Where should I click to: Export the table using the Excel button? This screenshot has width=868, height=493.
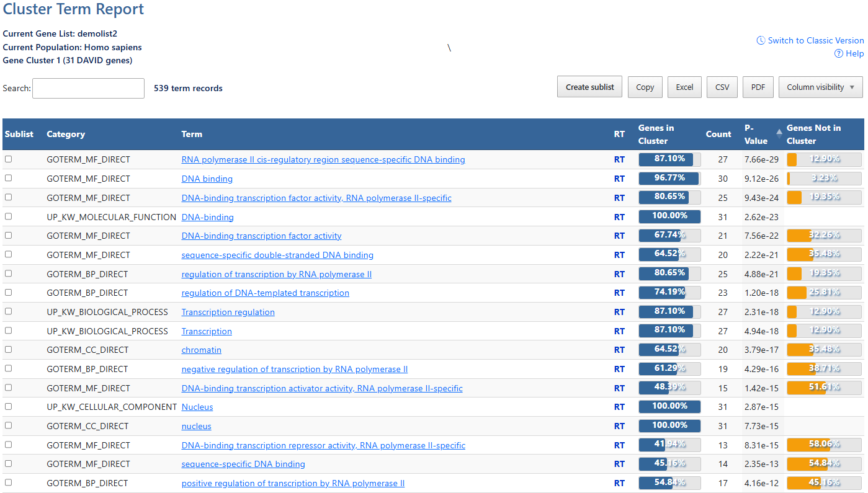(684, 87)
